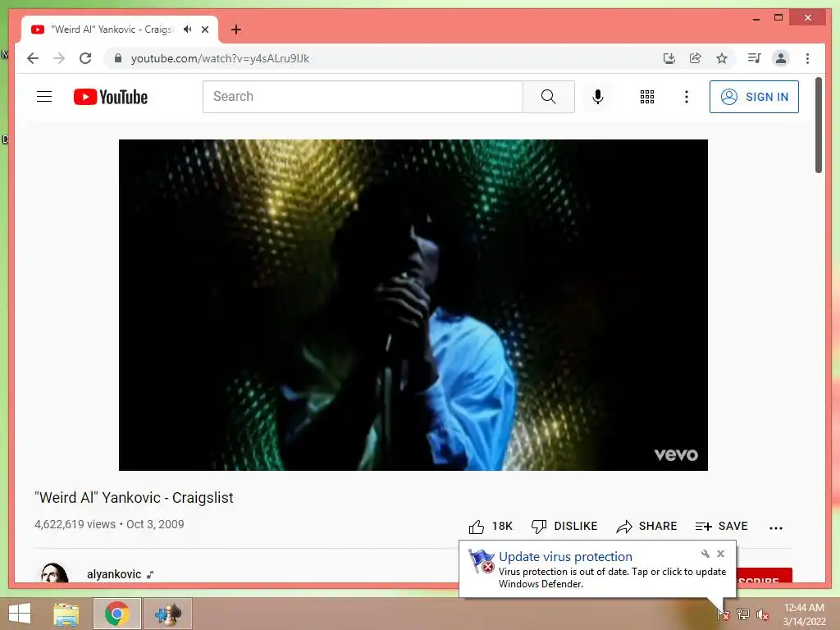
Task: Click the video title "Weird Al" Yankovic - Craigslist
Action: pos(134,498)
